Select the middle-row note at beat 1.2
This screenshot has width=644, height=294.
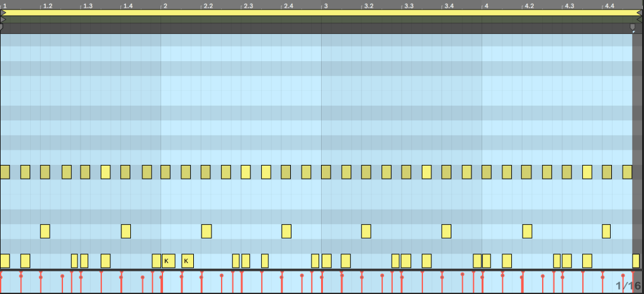[45, 231]
